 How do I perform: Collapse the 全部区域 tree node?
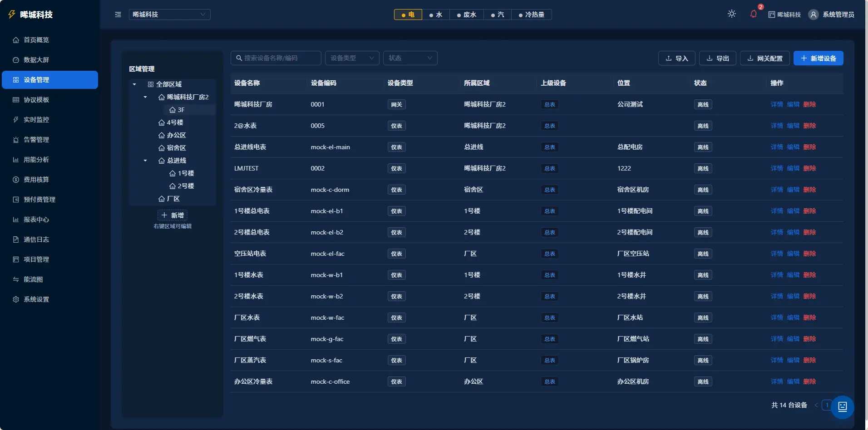tap(134, 84)
